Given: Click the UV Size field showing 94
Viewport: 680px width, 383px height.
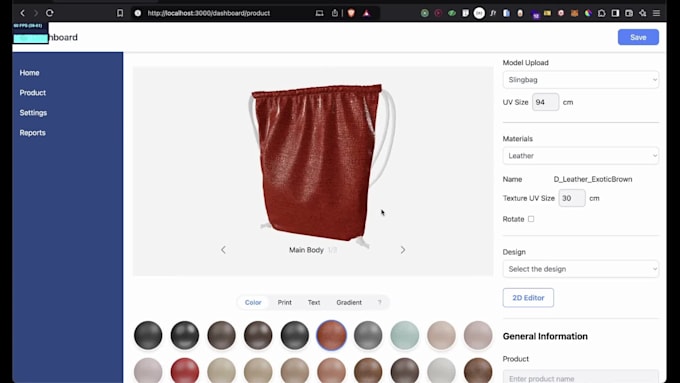Looking at the screenshot, I should (x=546, y=102).
